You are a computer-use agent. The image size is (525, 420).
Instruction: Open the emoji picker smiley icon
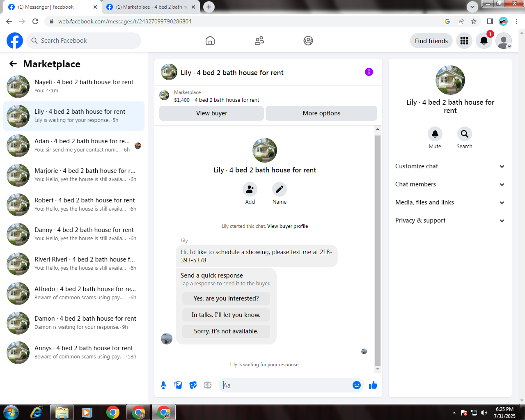pos(357,385)
